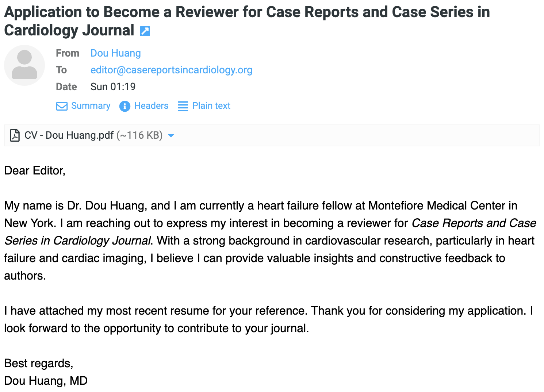Show the message Summary view
Image resolution: width=544 pixels, height=392 pixels.
[x=91, y=106]
